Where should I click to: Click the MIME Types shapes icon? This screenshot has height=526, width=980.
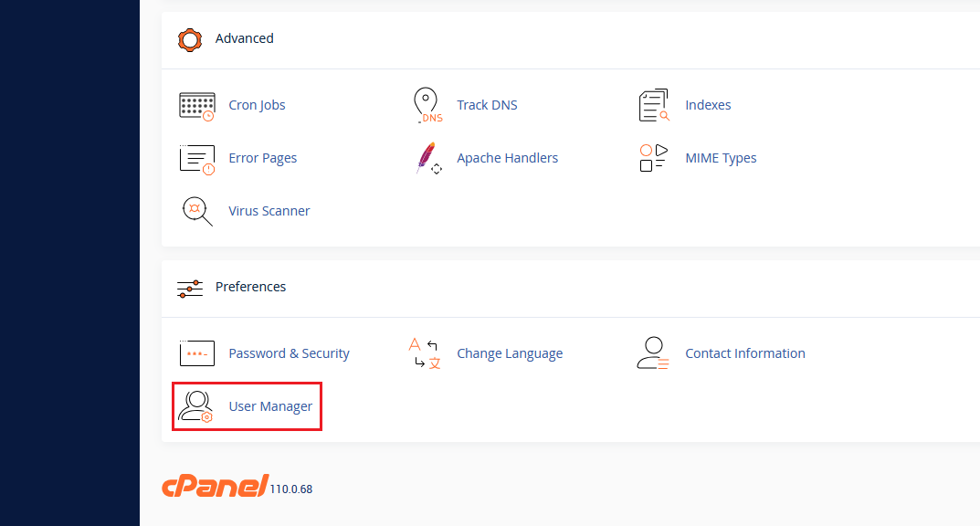(x=654, y=158)
